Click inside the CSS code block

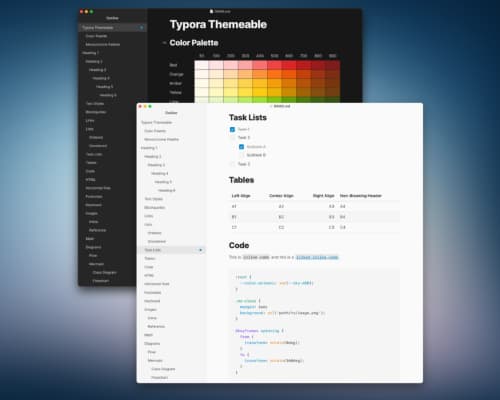314,323
